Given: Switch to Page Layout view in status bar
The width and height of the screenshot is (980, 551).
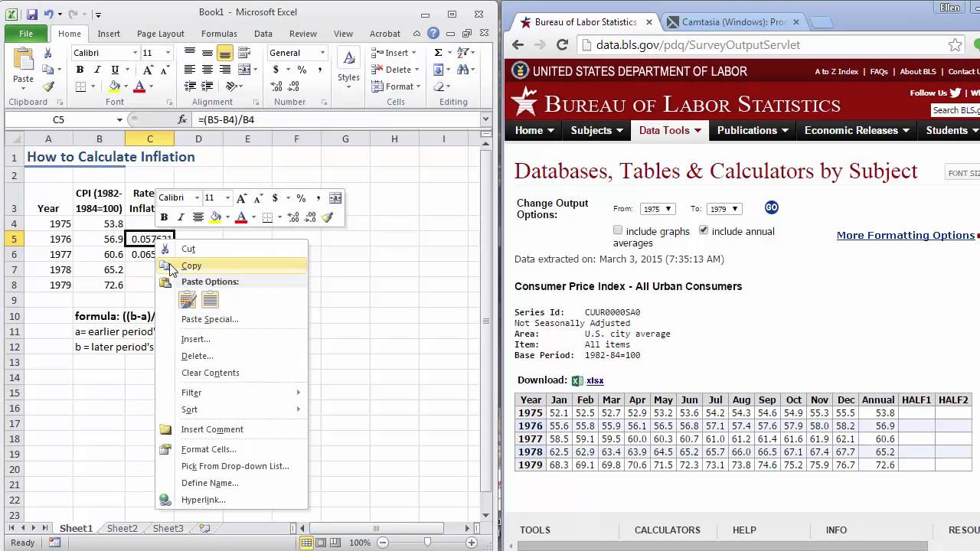Looking at the screenshot, I should coord(322,543).
